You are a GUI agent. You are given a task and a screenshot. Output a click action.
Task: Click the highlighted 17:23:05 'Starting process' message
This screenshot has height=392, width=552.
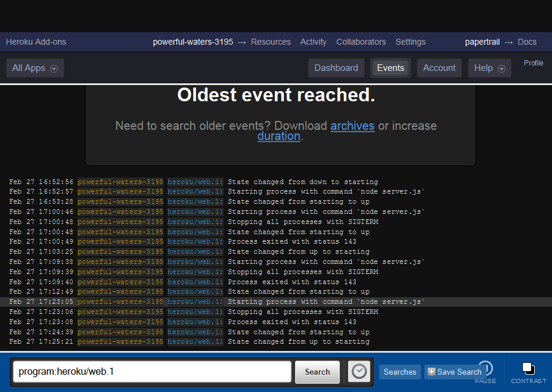point(326,302)
